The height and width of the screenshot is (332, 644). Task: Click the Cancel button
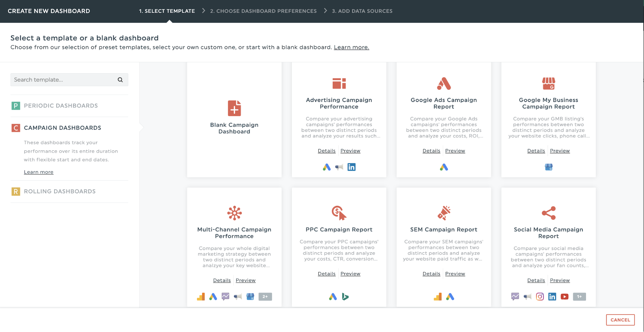620,320
